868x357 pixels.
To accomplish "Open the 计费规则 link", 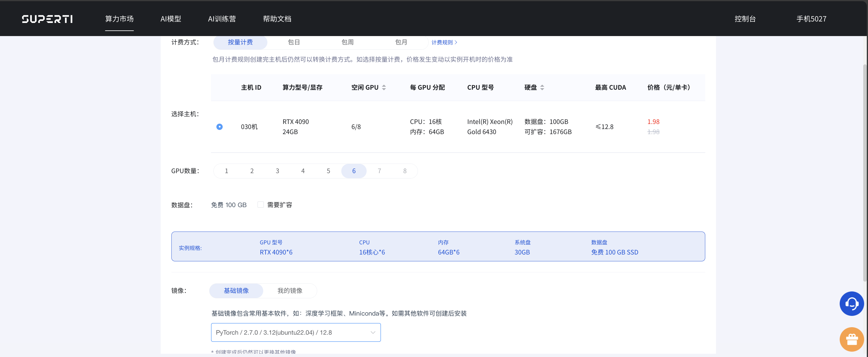I will pos(444,42).
